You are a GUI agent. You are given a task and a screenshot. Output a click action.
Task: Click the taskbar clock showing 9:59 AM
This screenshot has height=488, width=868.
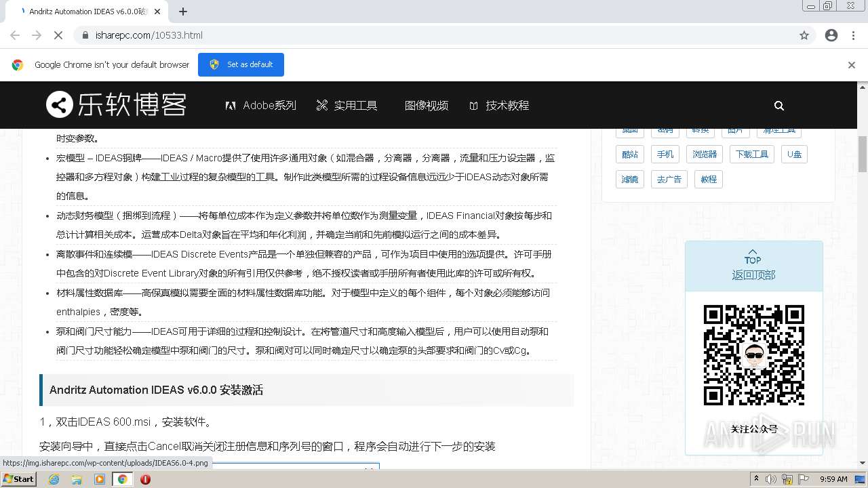pos(833,479)
